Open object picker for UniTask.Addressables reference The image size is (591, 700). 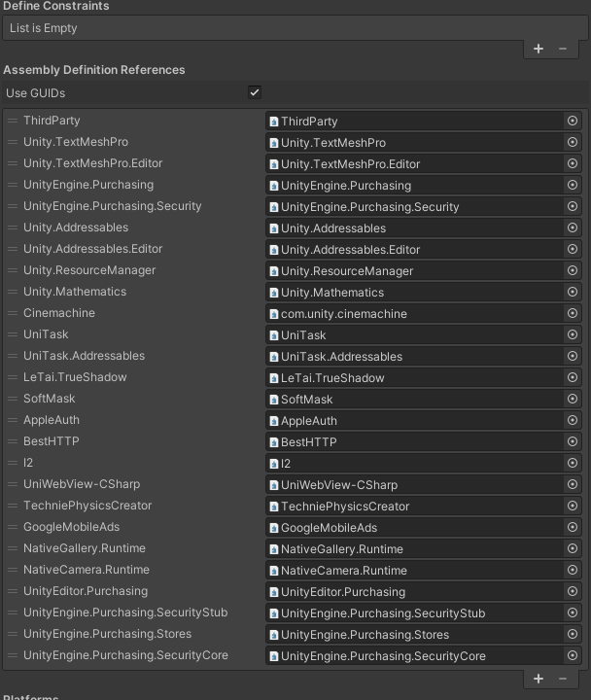(573, 356)
